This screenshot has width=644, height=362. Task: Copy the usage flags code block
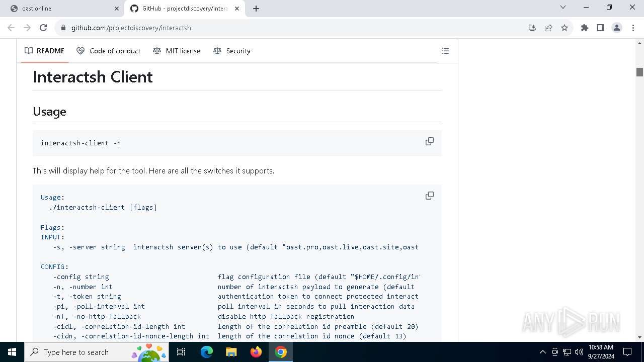point(430,196)
